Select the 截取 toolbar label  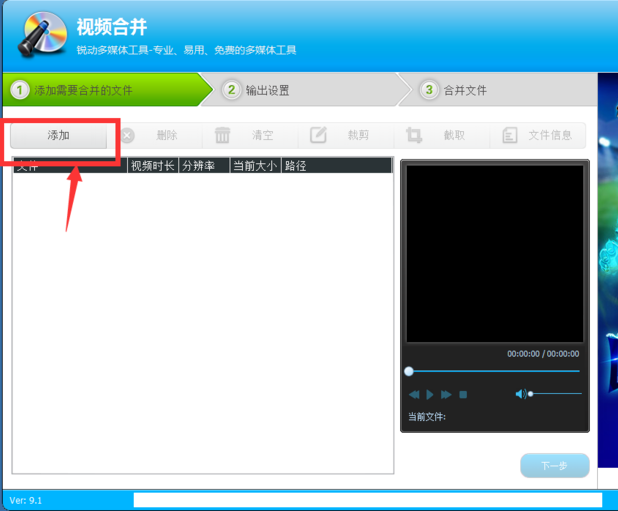click(x=454, y=136)
